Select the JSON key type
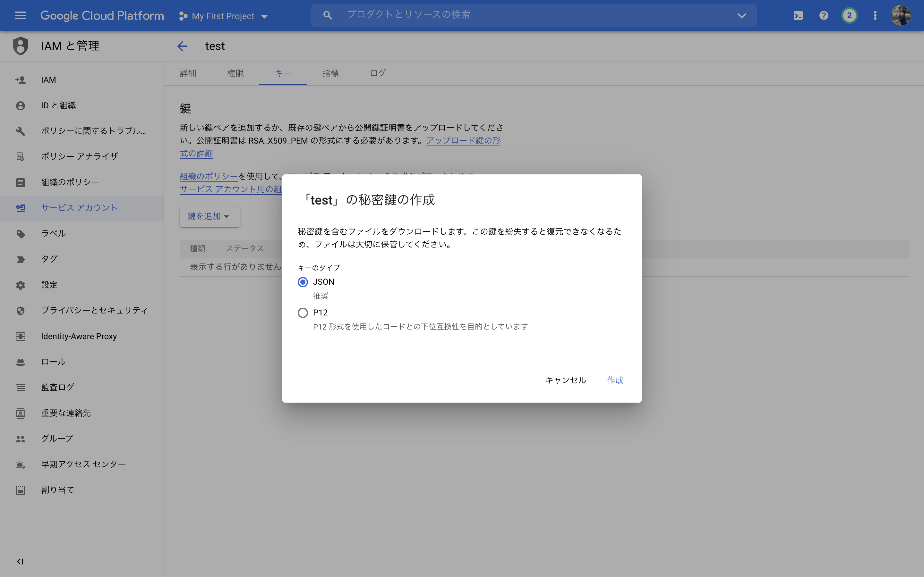 click(x=303, y=282)
